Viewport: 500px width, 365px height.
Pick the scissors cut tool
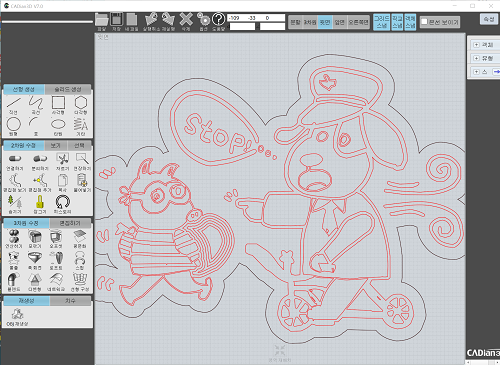coord(62,159)
